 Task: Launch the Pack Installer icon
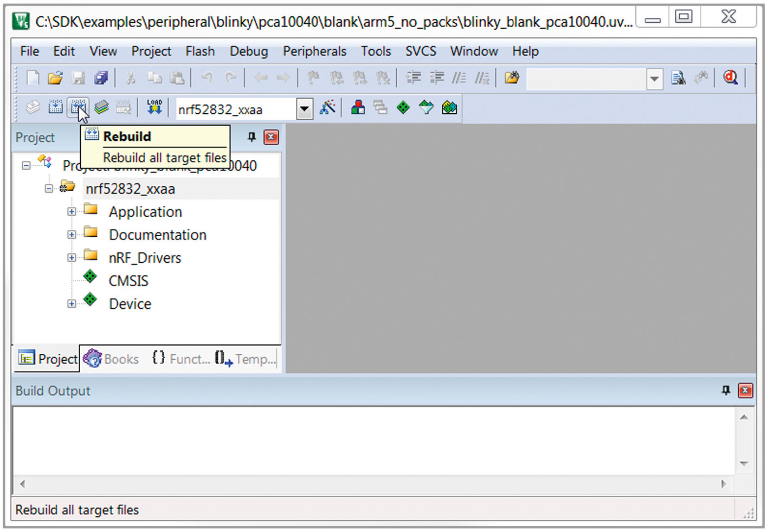point(449,107)
